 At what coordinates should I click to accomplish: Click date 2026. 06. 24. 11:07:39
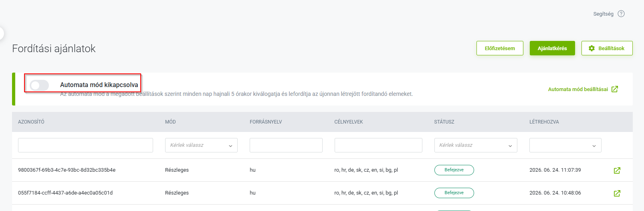coord(555,170)
